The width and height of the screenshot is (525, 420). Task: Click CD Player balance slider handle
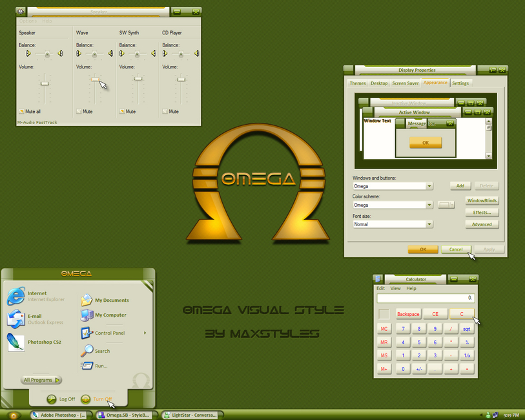point(181,54)
